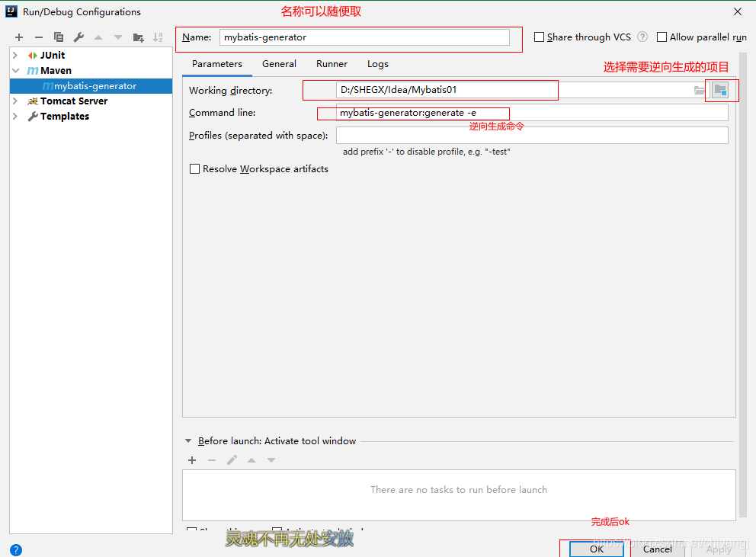The image size is (756, 557).
Task: Select the Maven tree item
Action: [56, 71]
